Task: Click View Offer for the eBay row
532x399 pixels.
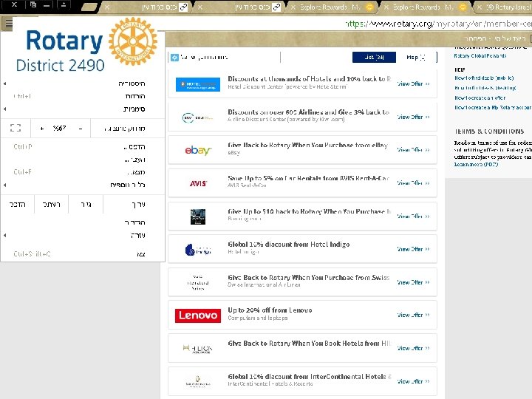Action: tap(413, 149)
